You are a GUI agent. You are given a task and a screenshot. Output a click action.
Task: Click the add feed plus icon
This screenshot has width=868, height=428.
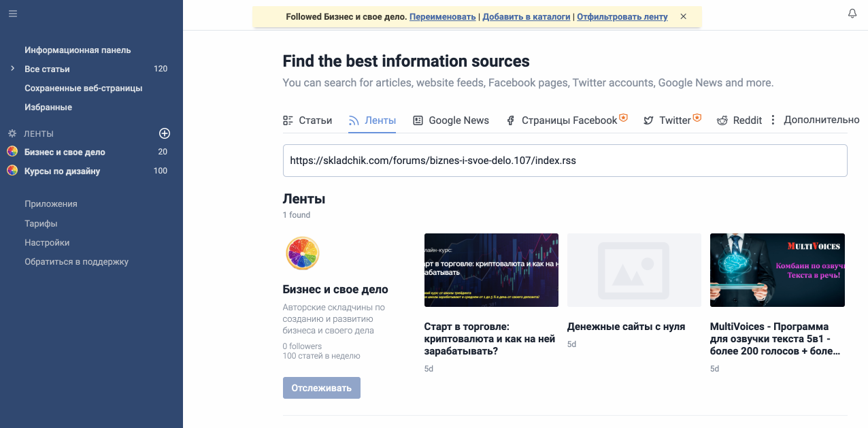pos(164,133)
